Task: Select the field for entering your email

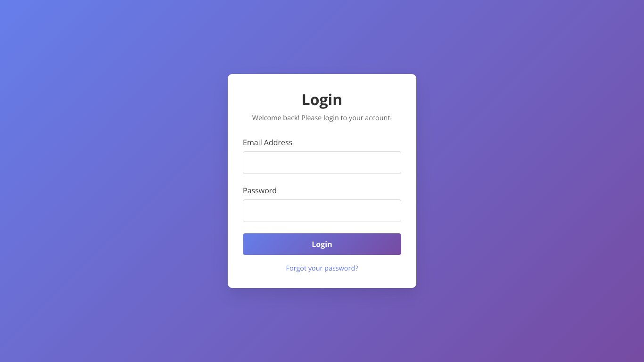Action: click(x=322, y=163)
